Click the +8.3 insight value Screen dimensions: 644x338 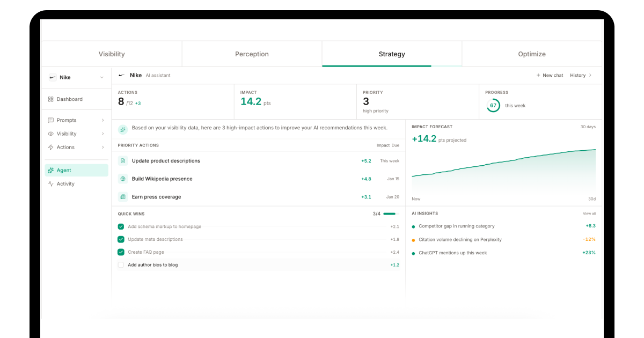590,226
